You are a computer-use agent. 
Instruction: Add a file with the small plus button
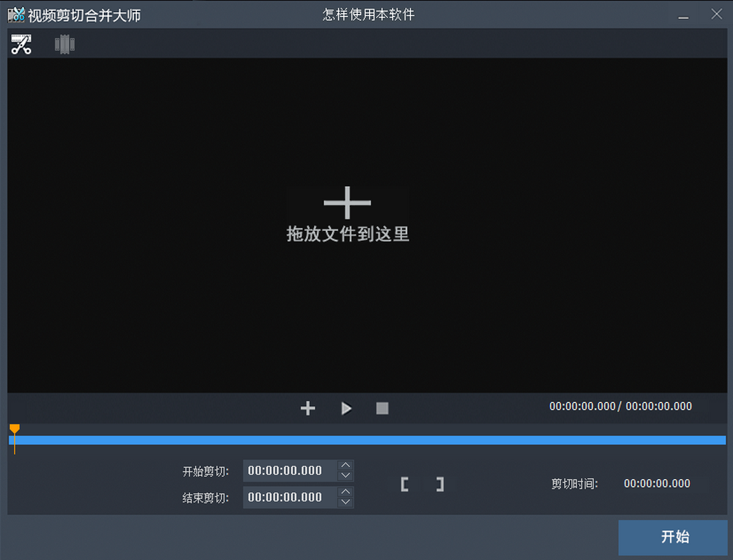click(308, 409)
